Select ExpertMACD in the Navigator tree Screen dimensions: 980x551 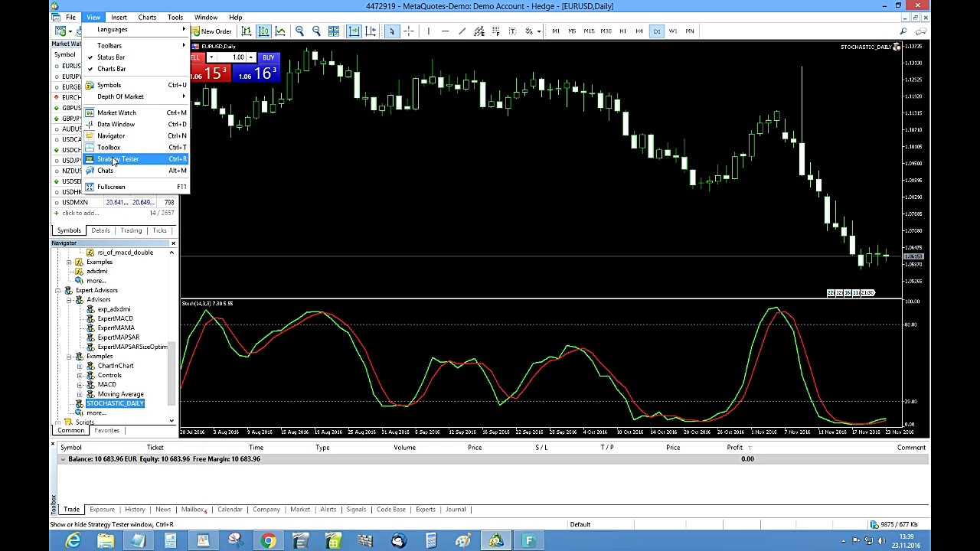tap(115, 318)
